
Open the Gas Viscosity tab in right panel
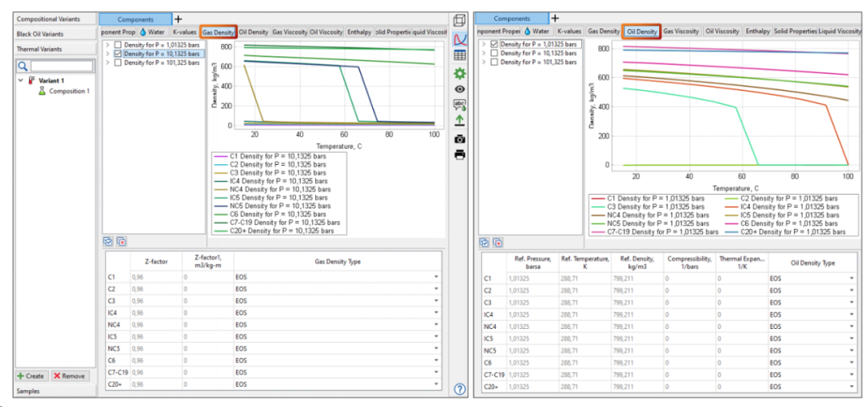[x=681, y=31]
